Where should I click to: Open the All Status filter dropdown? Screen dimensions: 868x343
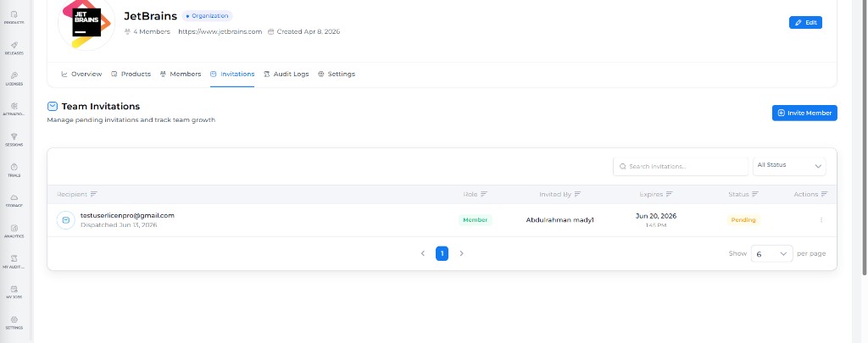[789, 166]
